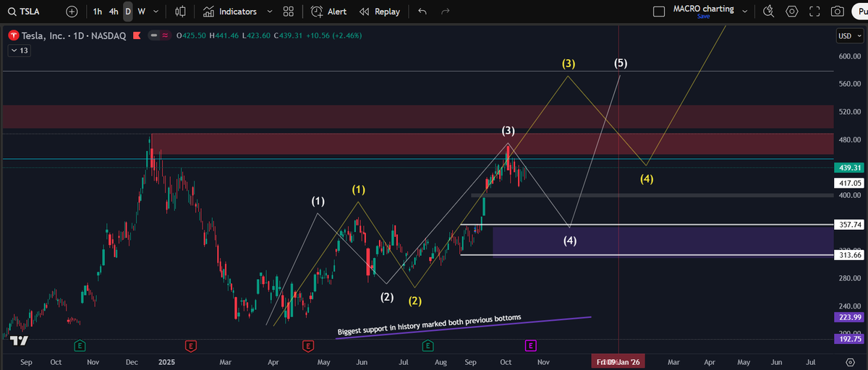The image size is (868, 370).
Task: Click the 600.00 price scale label
Action: pos(849,56)
